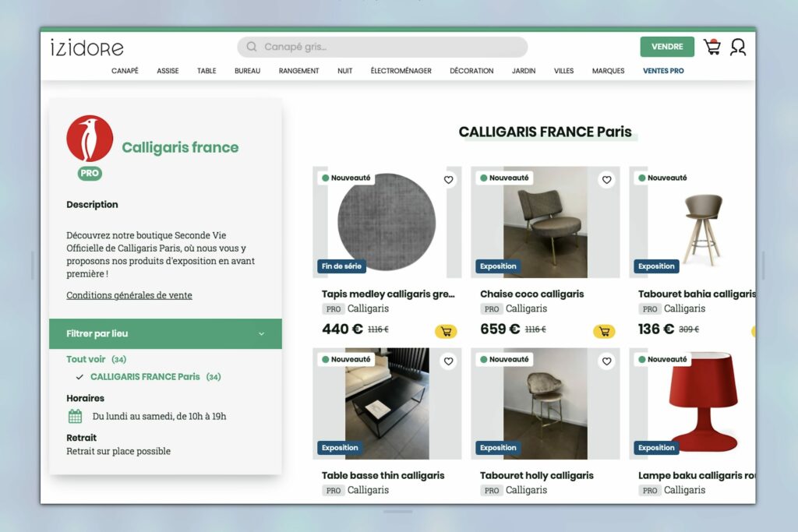Open the MARQUES menu item
798x532 pixels.
click(x=608, y=71)
